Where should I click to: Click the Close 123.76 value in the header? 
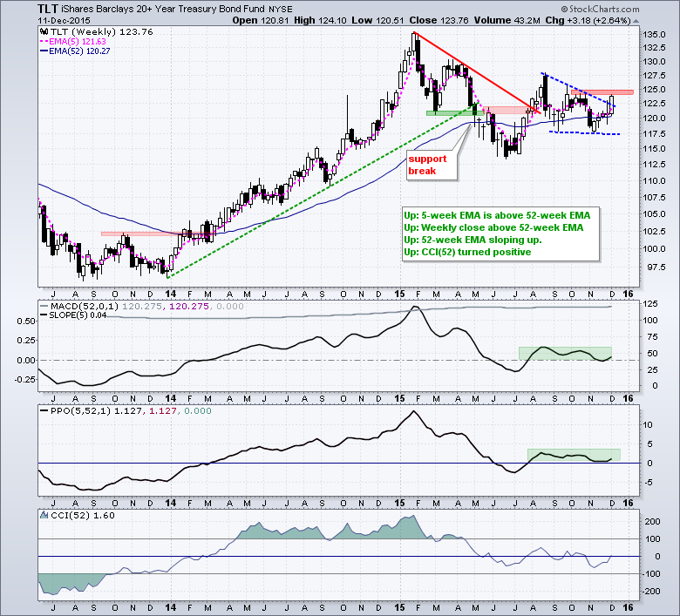tap(439, 20)
